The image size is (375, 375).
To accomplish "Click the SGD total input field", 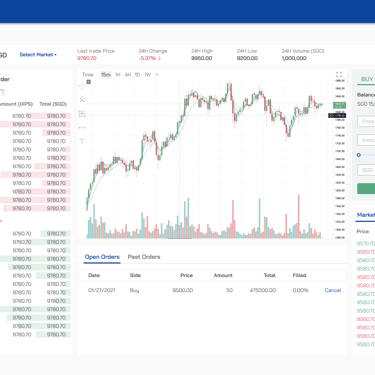I will point(366,170).
